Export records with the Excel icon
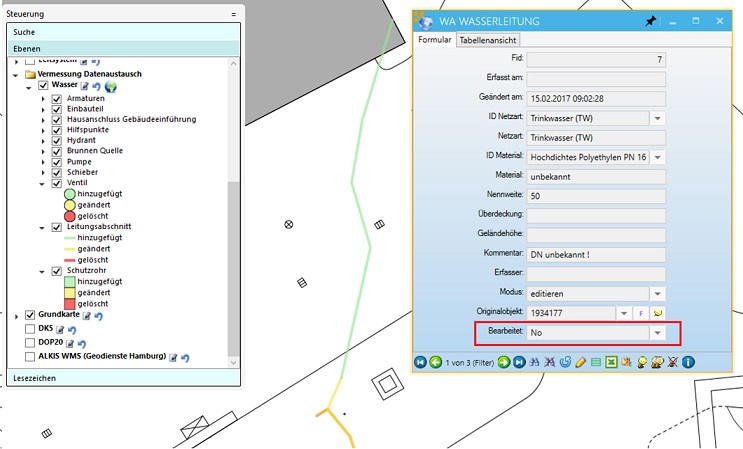Screen dimensions: 743x449 click(x=609, y=361)
